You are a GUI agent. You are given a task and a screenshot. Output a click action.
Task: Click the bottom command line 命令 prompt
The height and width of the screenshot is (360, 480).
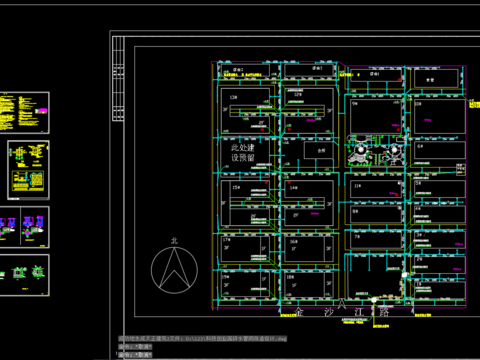(135, 355)
